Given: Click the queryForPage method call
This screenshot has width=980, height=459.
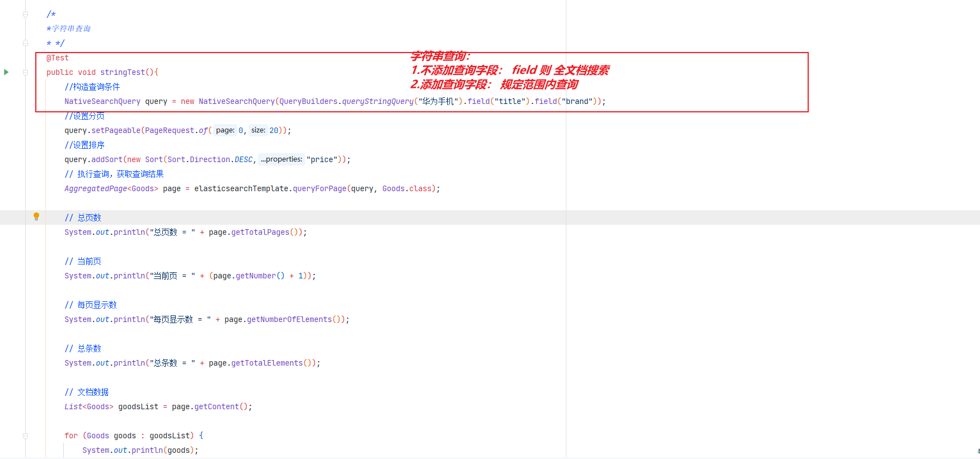Looking at the screenshot, I should pos(320,188).
